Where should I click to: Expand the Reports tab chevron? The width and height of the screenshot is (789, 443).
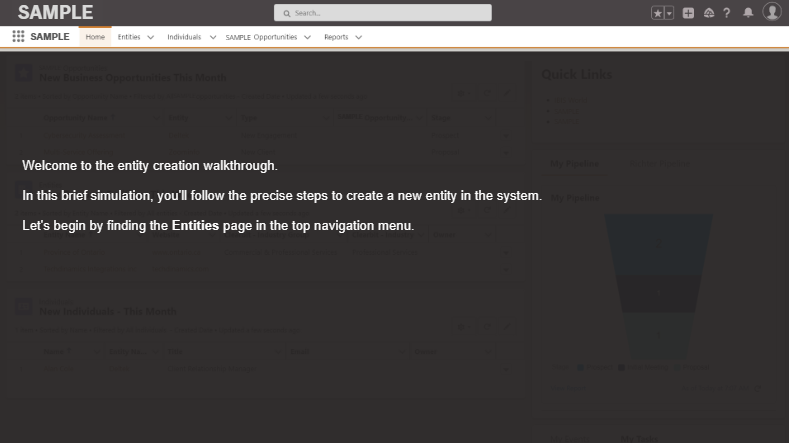358,37
